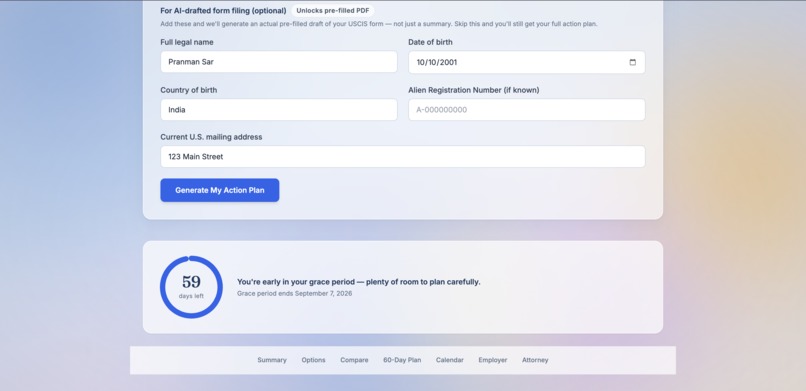Click 'Current U.S. mailing address' label
The width and height of the screenshot is (806, 391).
pyautogui.click(x=211, y=137)
